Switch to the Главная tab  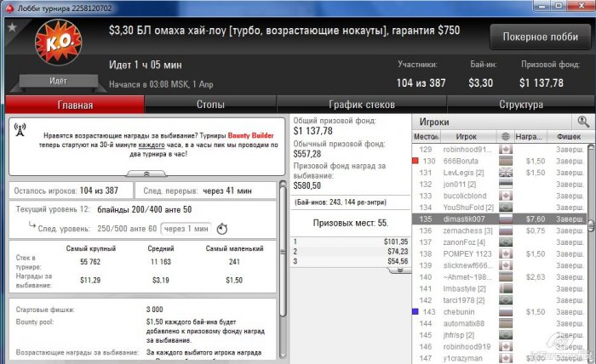75,105
